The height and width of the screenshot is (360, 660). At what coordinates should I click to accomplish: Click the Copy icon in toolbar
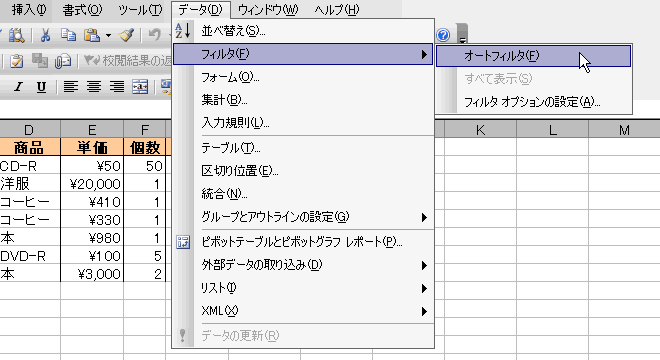coord(68,35)
